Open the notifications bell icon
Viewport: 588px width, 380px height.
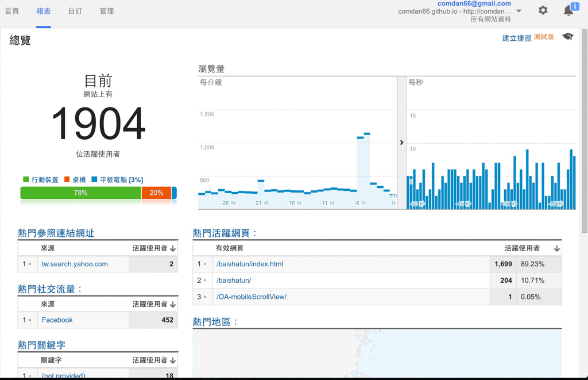pos(568,11)
